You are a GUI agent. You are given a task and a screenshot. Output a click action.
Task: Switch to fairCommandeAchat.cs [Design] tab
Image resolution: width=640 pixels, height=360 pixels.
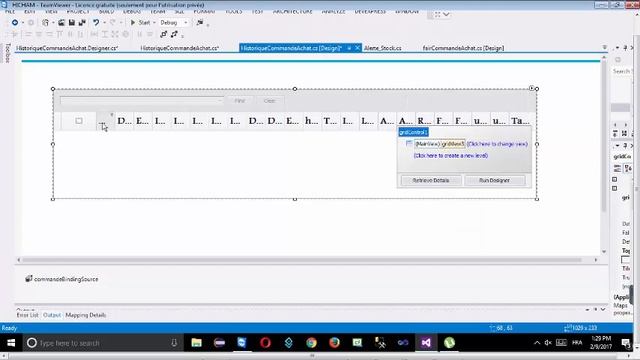(x=463, y=48)
